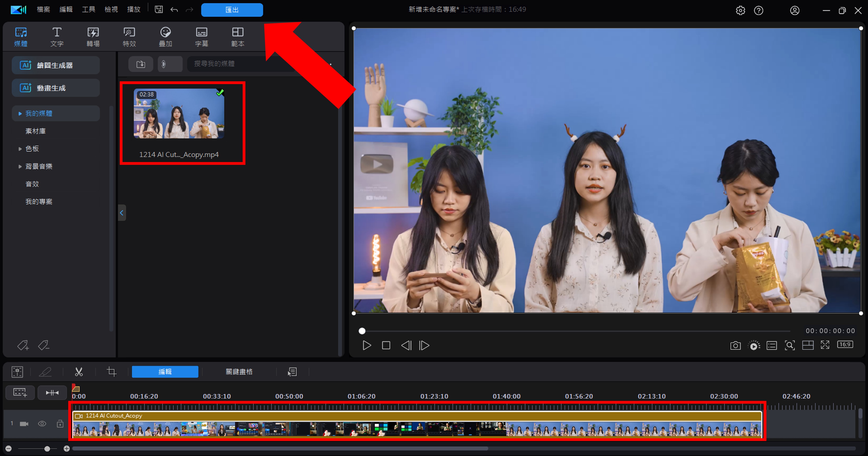The width and height of the screenshot is (868, 456).
Task: Click the fullscreen preview icon
Action: pyautogui.click(x=825, y=345)
